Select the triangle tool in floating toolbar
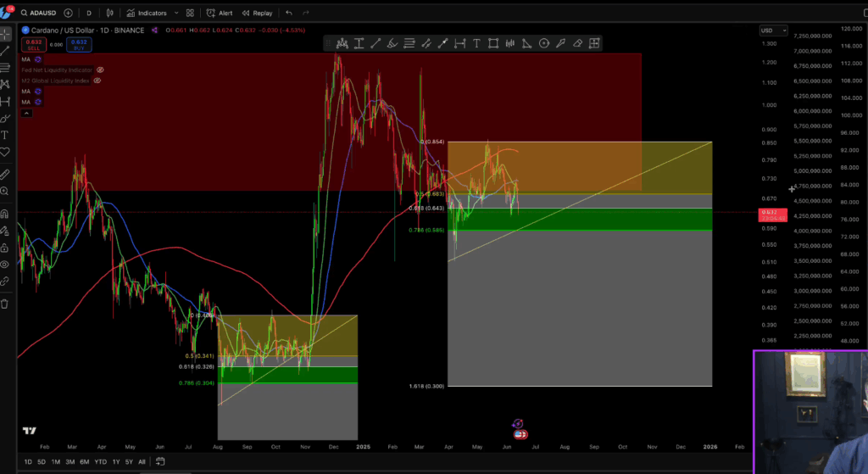Image resolution: width=868 pixels, height=474 pixels. coord(527,43)
